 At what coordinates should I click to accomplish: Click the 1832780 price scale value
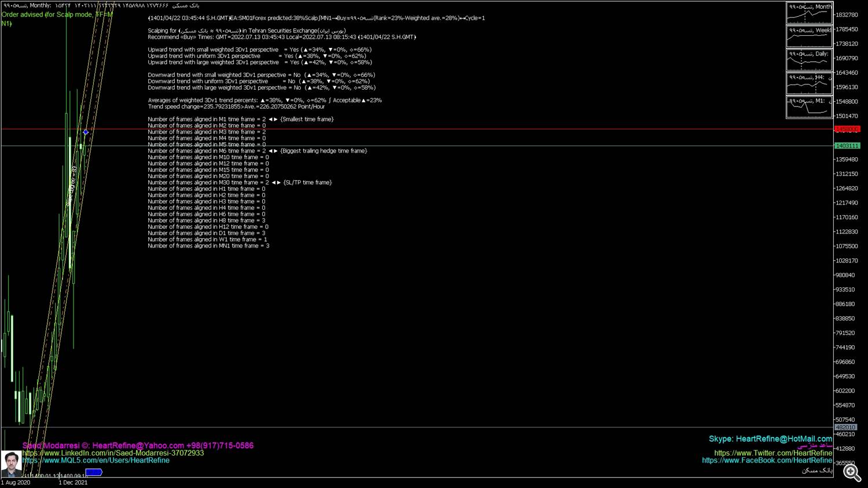click(x=847, y=15)
